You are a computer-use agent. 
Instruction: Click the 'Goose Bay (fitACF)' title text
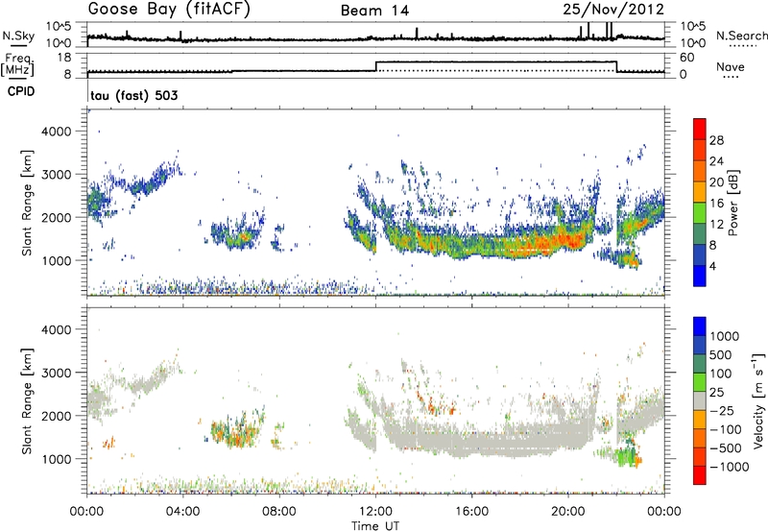[169, 10]
